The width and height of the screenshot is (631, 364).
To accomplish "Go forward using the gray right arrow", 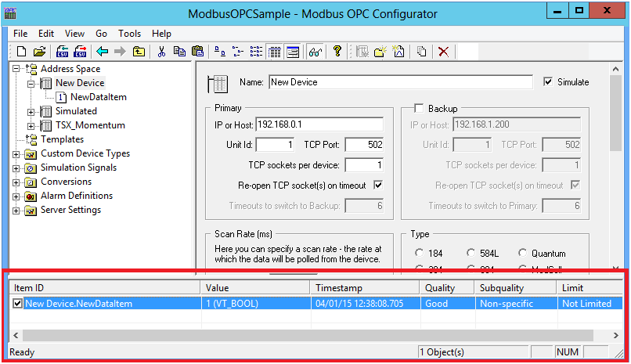I will pyautogui.click(x=120, y=52).
